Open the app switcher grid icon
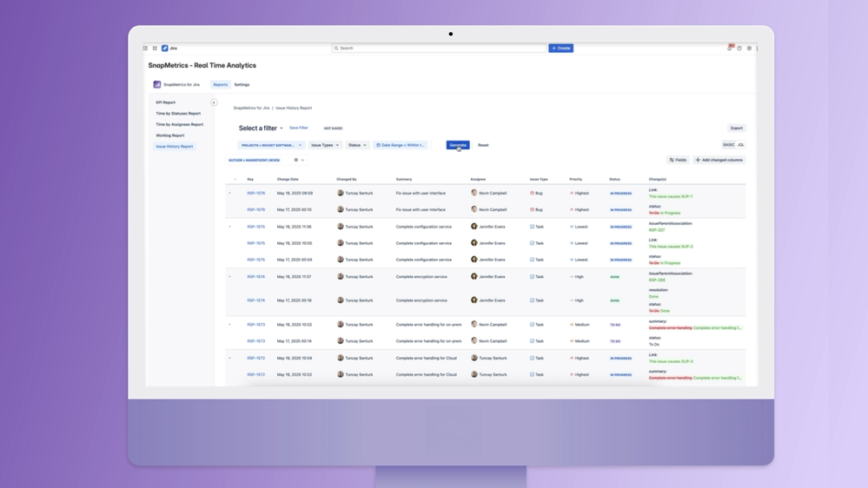This screenshot has height=488, width=868. pos(155,48)
